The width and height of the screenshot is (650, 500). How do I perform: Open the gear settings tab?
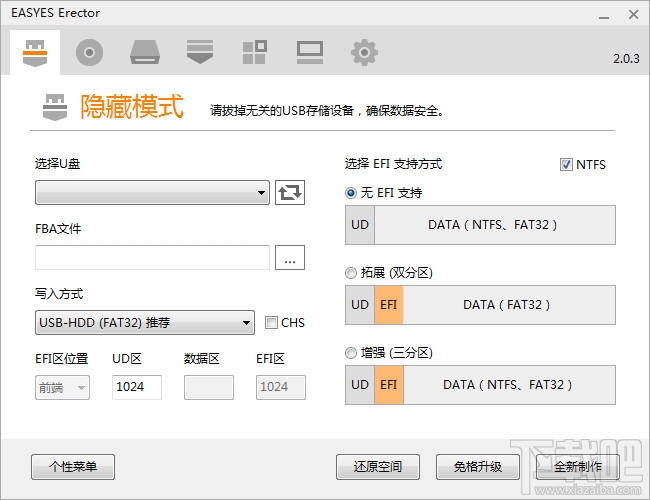[364, 52]
